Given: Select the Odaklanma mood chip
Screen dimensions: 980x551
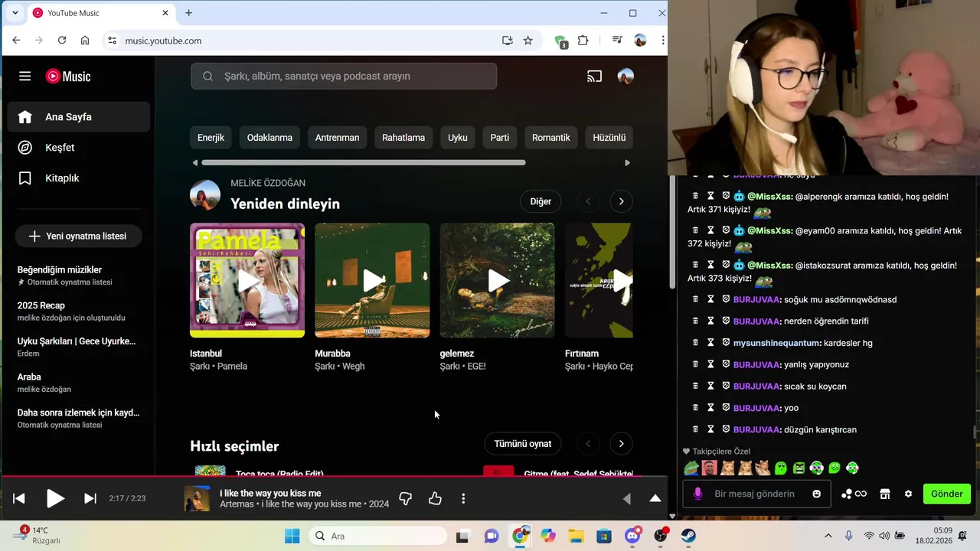Looking at the screenshot, I should pos(269,138).
